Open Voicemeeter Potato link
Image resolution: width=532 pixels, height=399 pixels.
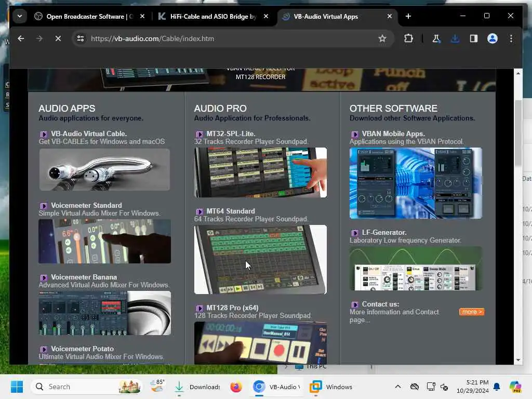click(x=82, y=349)
